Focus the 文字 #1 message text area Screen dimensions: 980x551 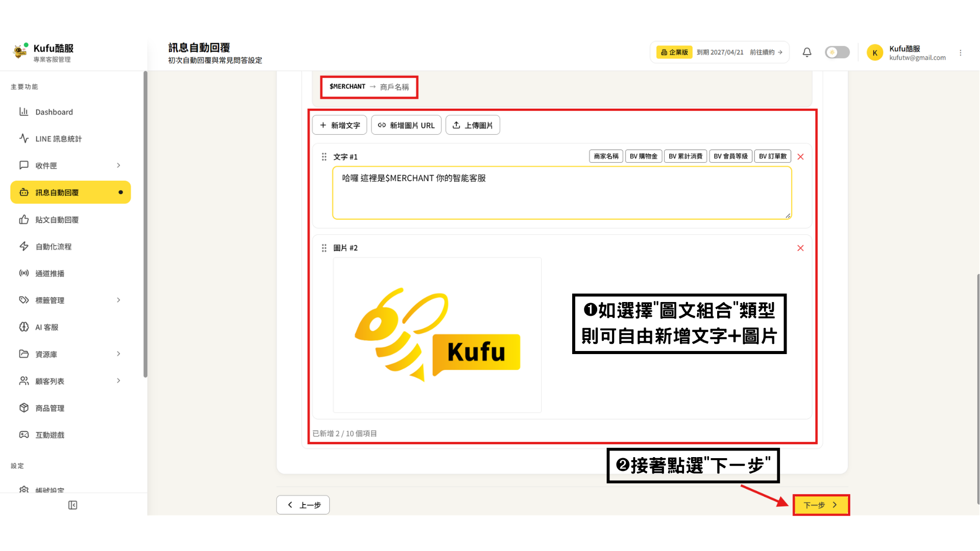point(562,193)
